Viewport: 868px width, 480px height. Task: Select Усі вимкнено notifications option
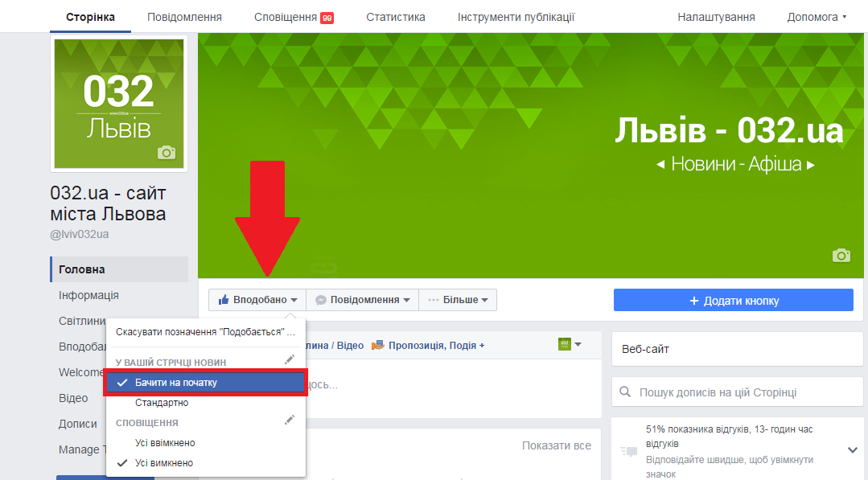pos(164,463)
